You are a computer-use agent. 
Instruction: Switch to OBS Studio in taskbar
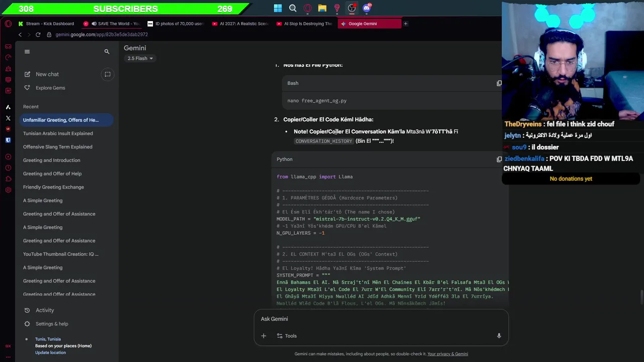[352, 8]
